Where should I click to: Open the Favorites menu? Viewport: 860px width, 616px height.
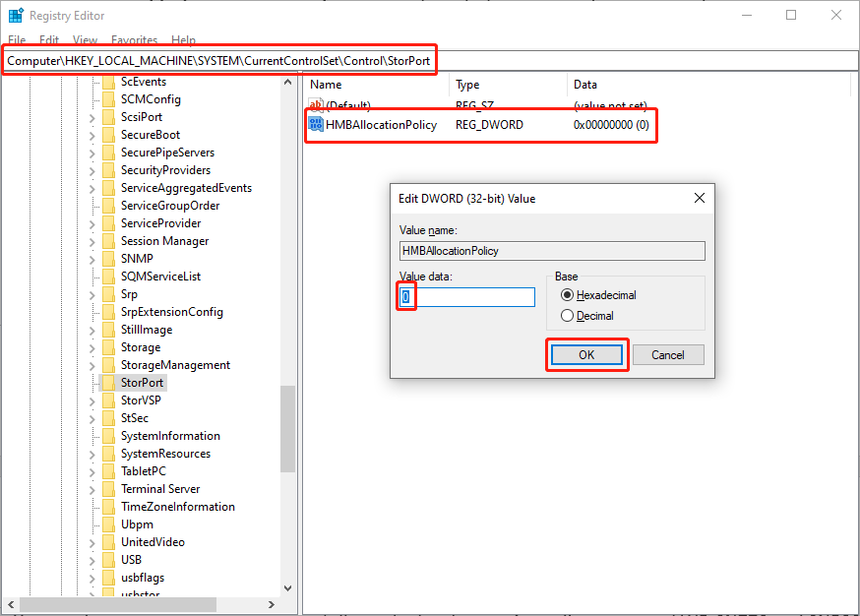point(134,40)
